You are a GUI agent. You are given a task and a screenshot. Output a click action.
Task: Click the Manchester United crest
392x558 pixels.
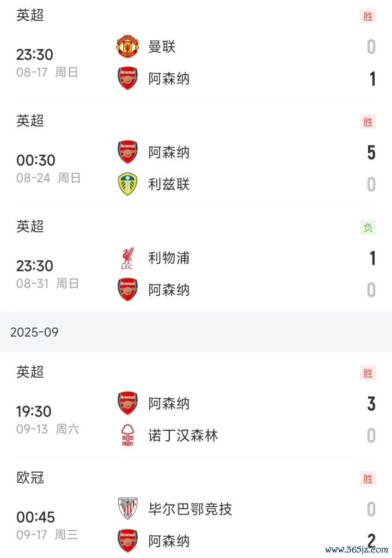128,47
